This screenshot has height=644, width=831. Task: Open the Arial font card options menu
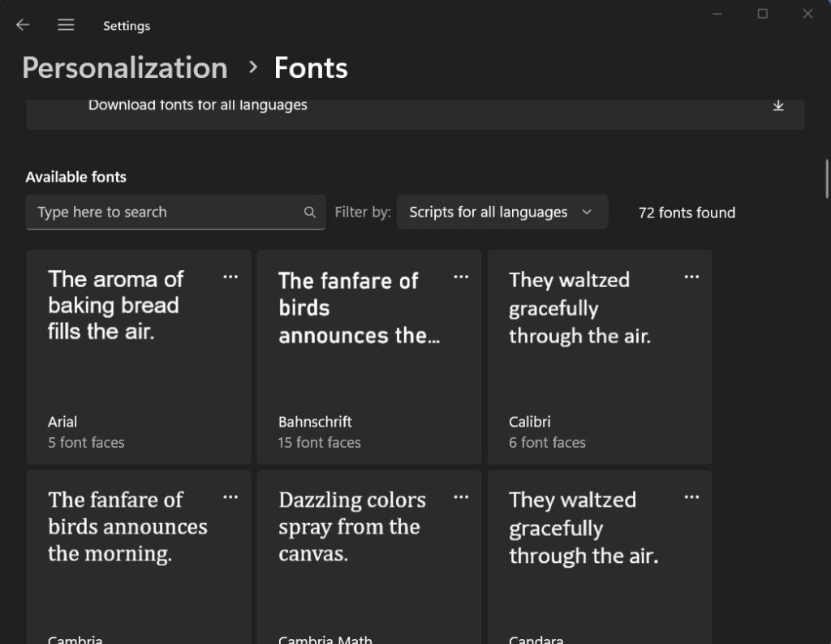(230, 277)
